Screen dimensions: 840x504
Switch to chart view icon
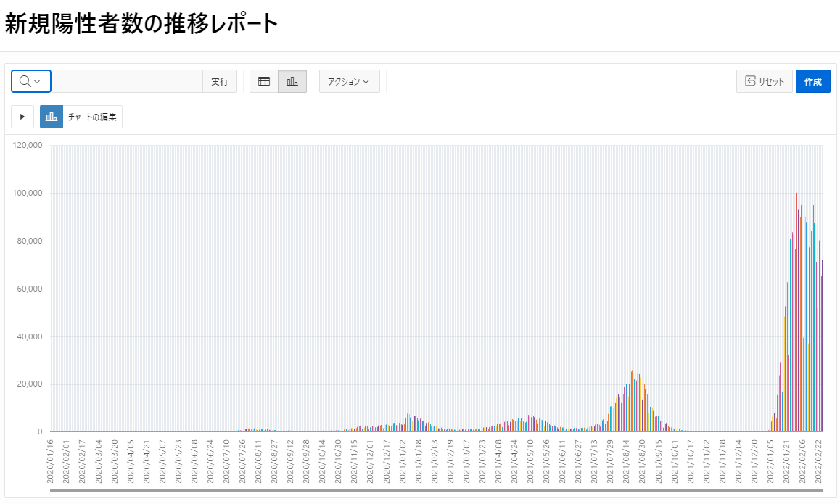pos(292,81)
